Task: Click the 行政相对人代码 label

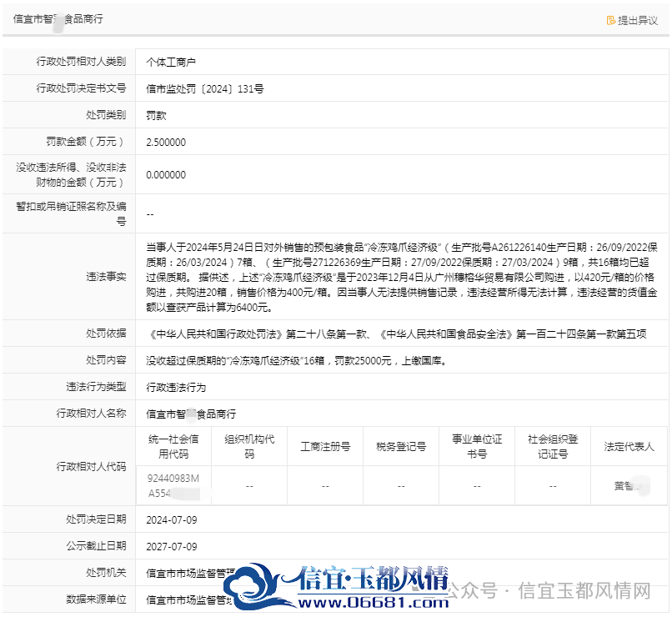Action: 91,466
